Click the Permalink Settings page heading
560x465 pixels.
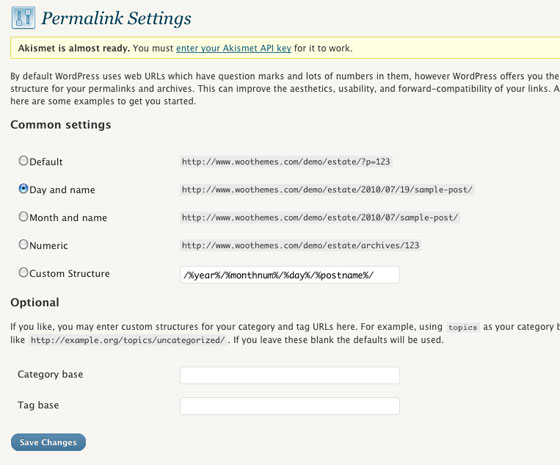pyautogui.click(x=116, y=19)
